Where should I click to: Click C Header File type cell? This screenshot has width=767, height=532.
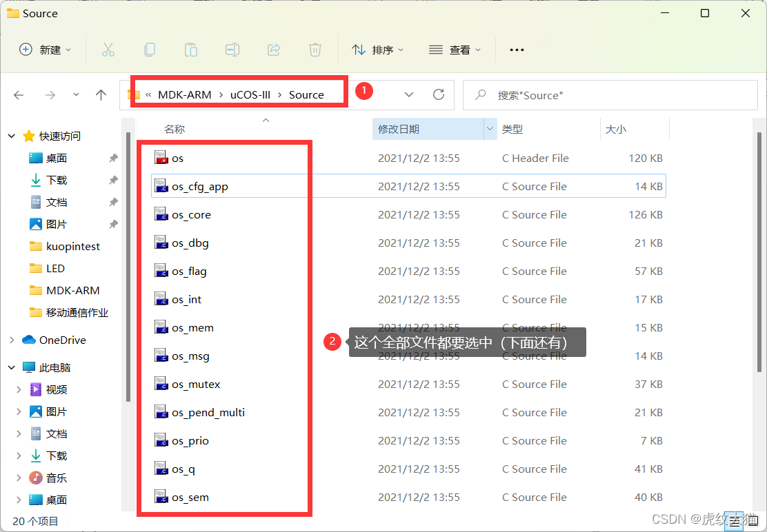(535, 158)
